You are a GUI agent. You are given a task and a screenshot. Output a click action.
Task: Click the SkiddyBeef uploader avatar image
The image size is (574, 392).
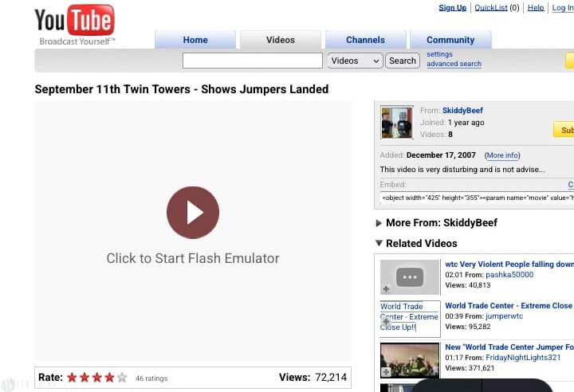tap(396, 123)
